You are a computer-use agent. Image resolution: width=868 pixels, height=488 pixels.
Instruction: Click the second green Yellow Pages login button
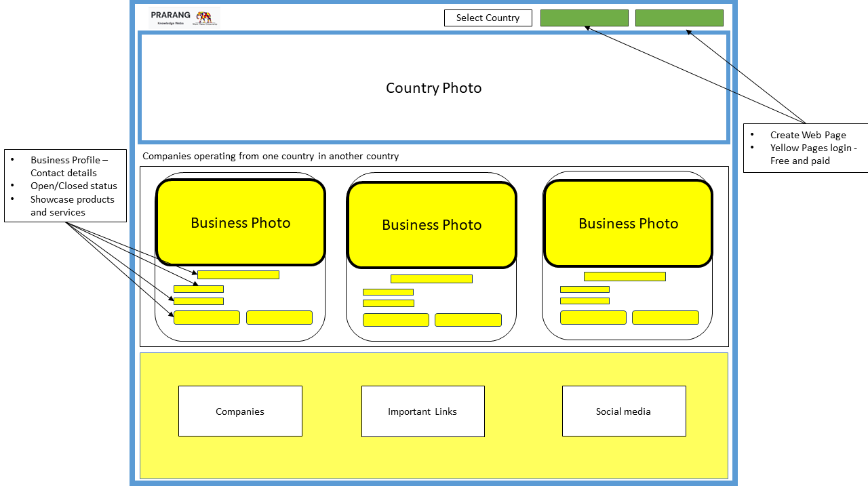click(679, 18)
